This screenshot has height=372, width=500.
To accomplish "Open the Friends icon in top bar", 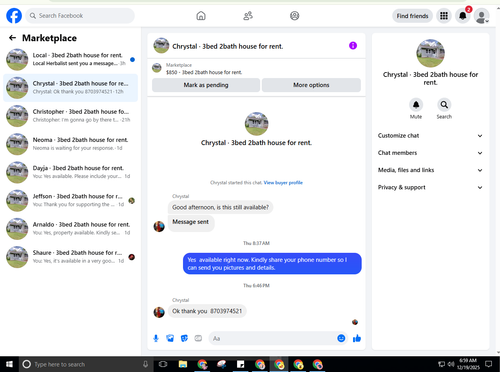I will 248,16.
